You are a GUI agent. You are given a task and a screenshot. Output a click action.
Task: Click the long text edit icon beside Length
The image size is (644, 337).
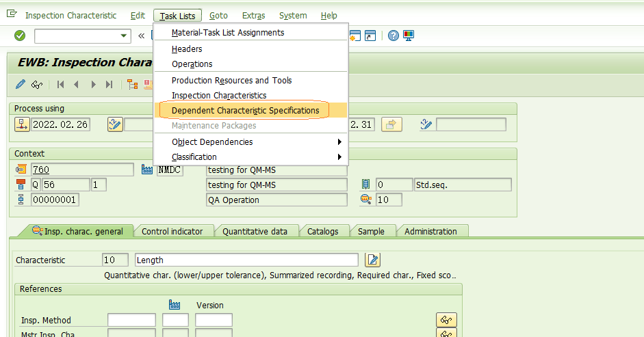[x=372, y=260]
